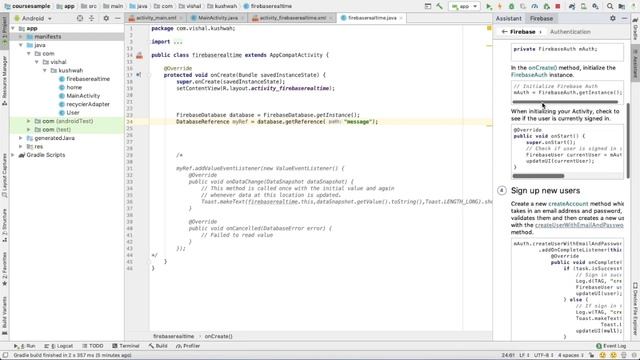Screen dimensions: 640x360
Task: Click the Debug app bug icon
Action: (511, 7)
